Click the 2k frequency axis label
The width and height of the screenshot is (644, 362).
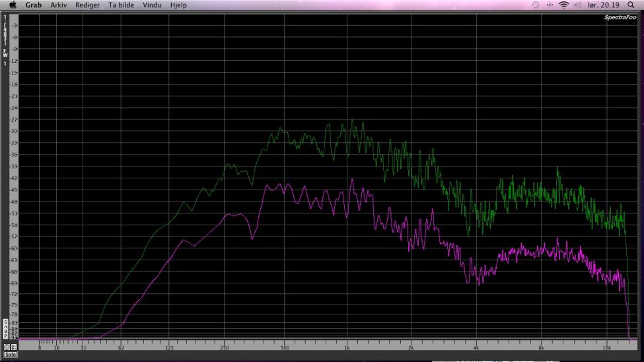411,348
